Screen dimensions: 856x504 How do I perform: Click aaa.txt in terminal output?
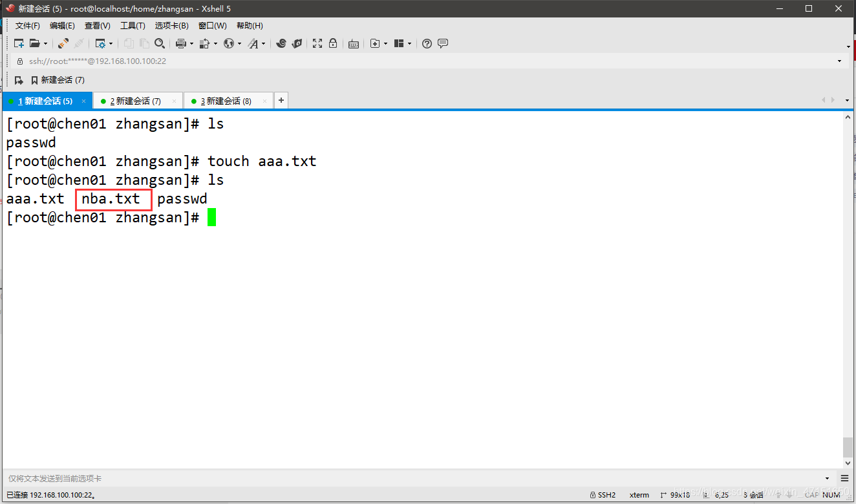[36, 199]
